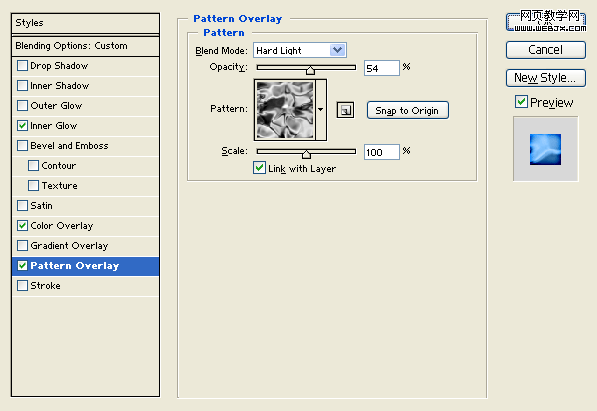The image size is (597, 411).
Task: Click the Scale value field
Action: [x=382, y=152]
